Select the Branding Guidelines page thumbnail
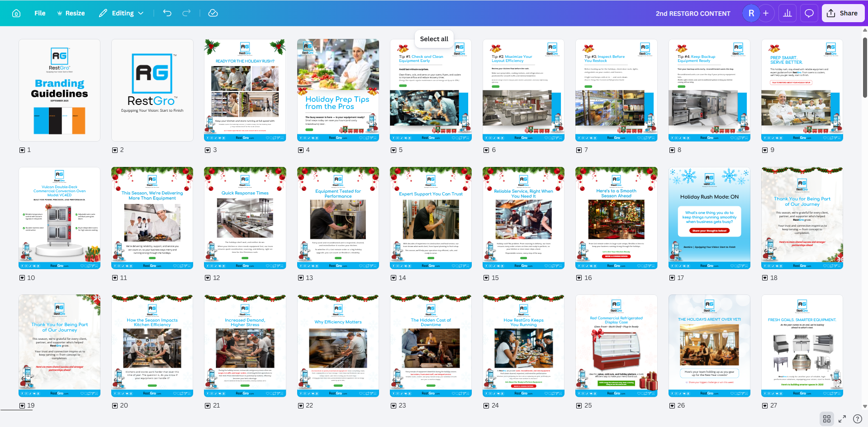868x427 pixels. coord(59,90)
